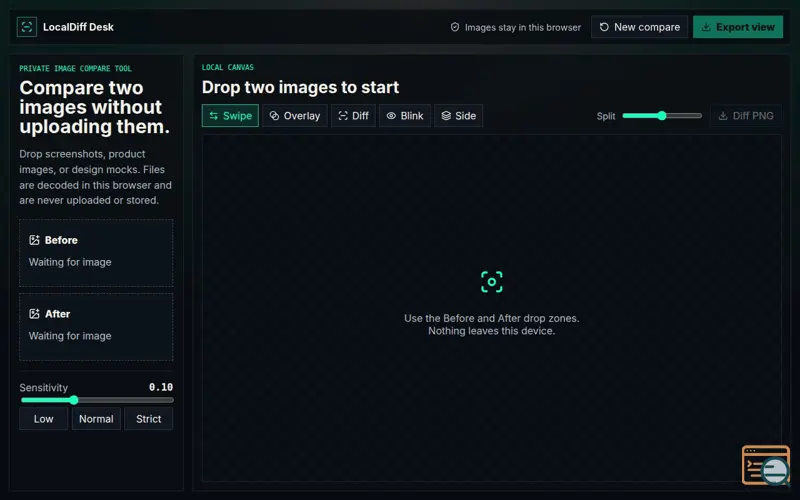Click 'Images stay in this browser' text

[x=522, y=28]
